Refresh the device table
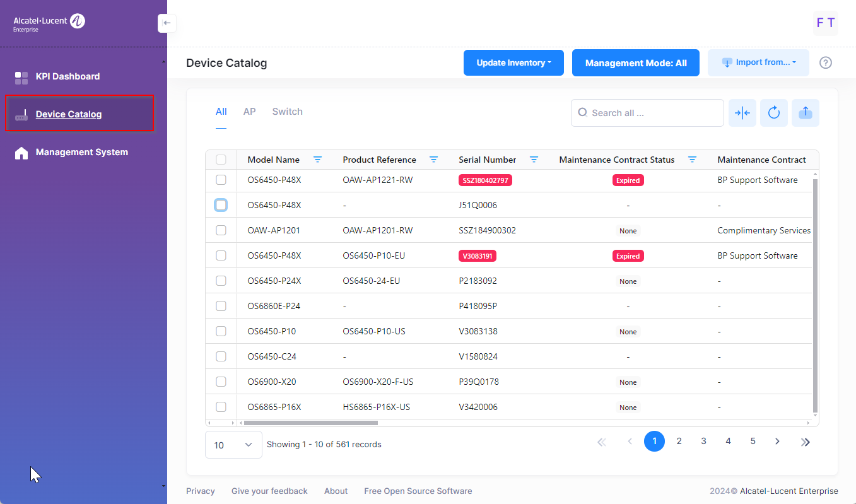Screen dimensions: 856x504 774,113
